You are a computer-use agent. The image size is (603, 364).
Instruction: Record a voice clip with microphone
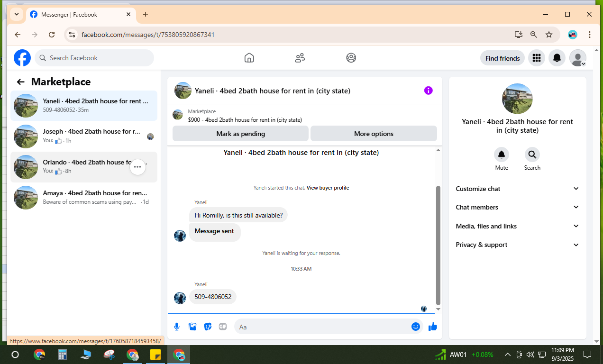coord(177,327)
